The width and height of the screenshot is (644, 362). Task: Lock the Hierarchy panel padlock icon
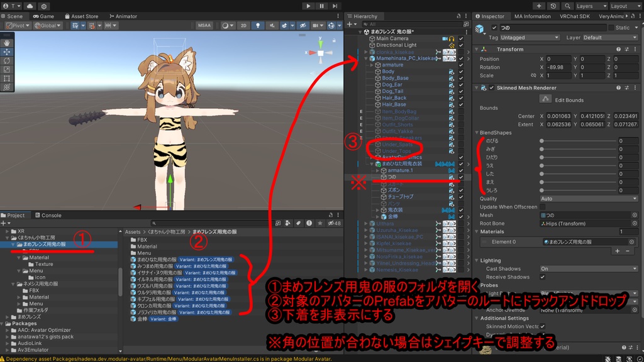point(458,16)
